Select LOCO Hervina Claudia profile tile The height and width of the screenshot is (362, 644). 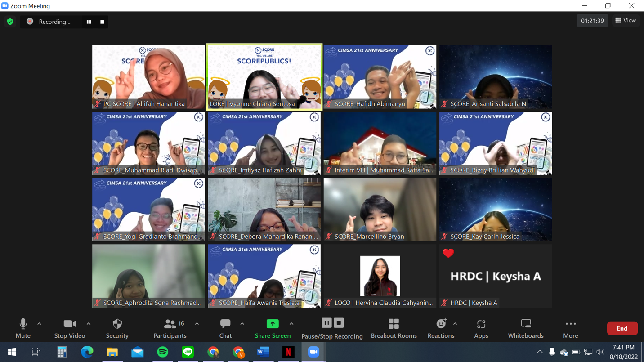(380, 276)
